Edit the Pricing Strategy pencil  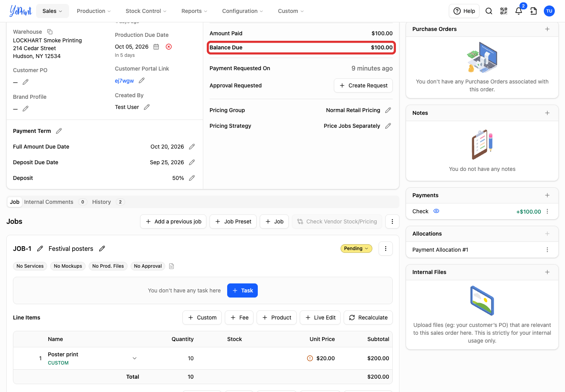388,126
